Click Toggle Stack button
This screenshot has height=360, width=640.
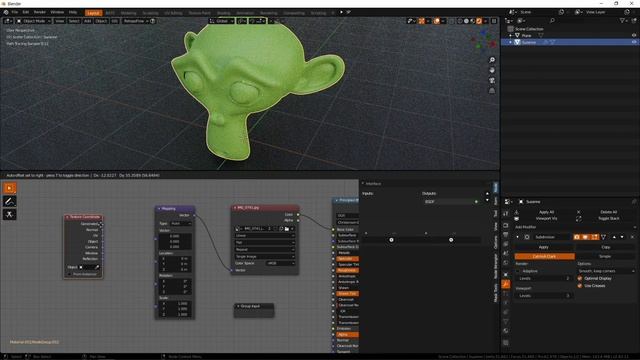608,218
